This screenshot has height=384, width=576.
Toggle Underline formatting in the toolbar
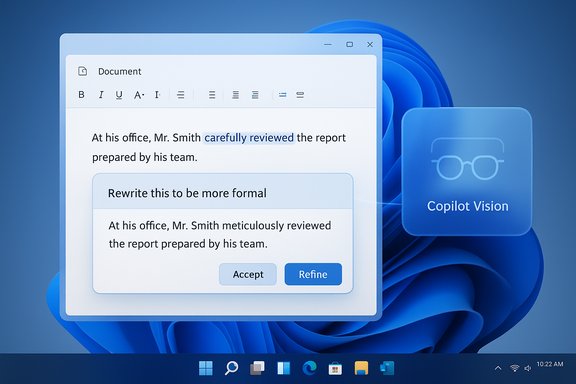(119, 95)
